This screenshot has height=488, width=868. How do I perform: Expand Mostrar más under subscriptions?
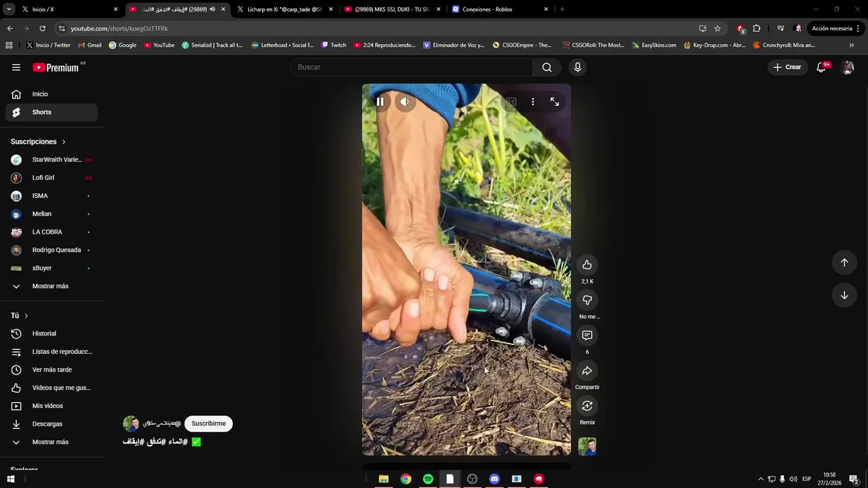pyautogui.click(x=52, y=286)
